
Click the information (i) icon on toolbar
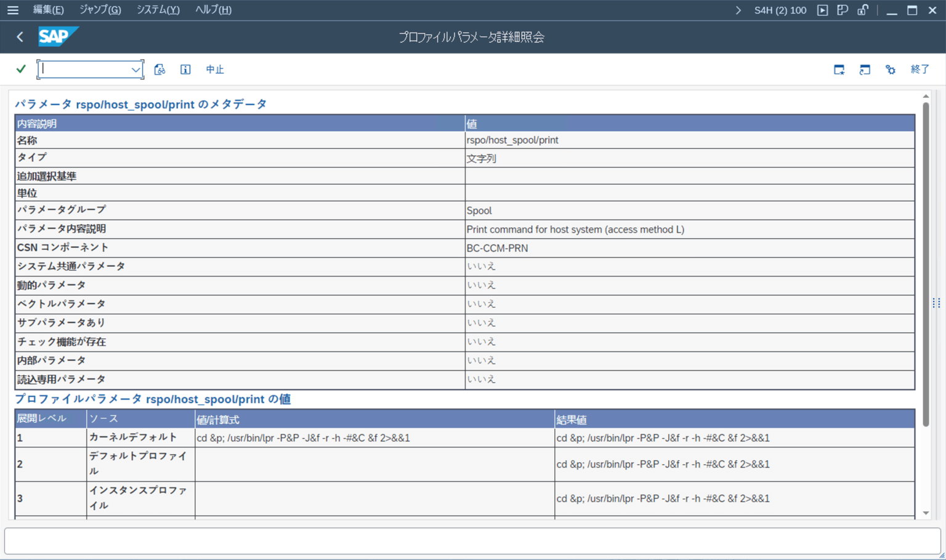184,69
